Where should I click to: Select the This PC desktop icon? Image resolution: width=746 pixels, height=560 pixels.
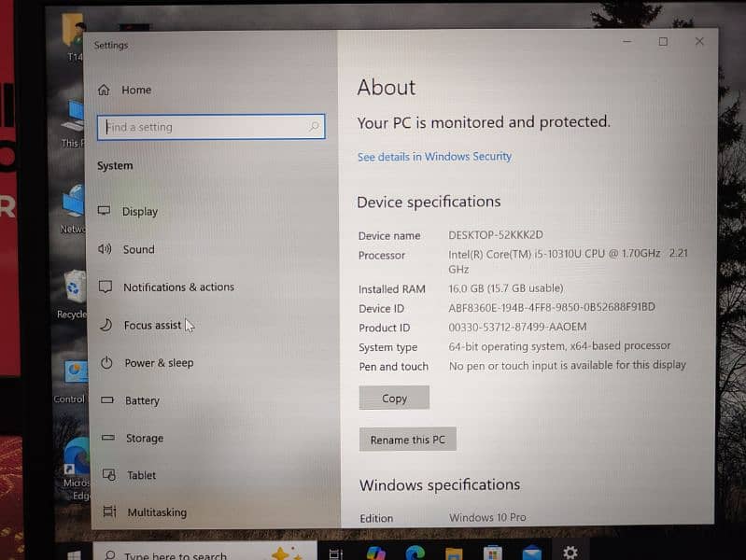click(73, 124)
